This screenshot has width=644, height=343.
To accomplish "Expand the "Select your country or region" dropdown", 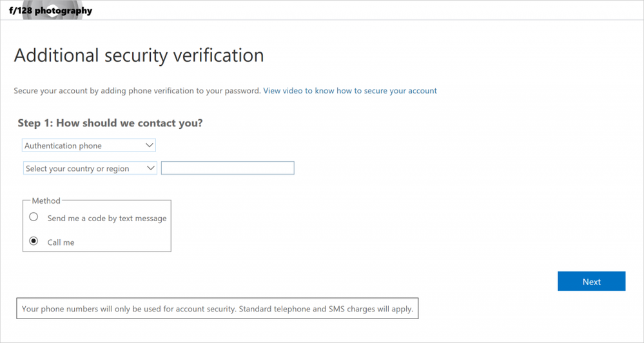I will [x=90, y=168].
